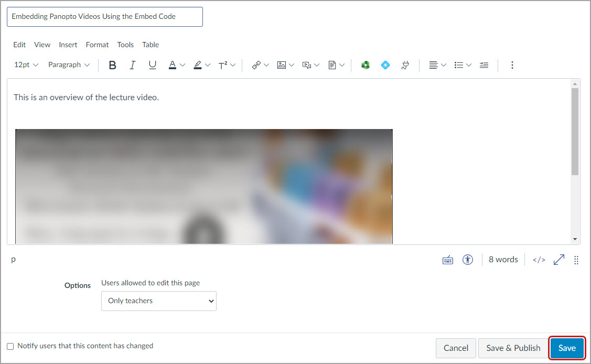Viewport: 591px width, 364px height.
Task: Switch to HTML editor view
Action: pos(539,260)
